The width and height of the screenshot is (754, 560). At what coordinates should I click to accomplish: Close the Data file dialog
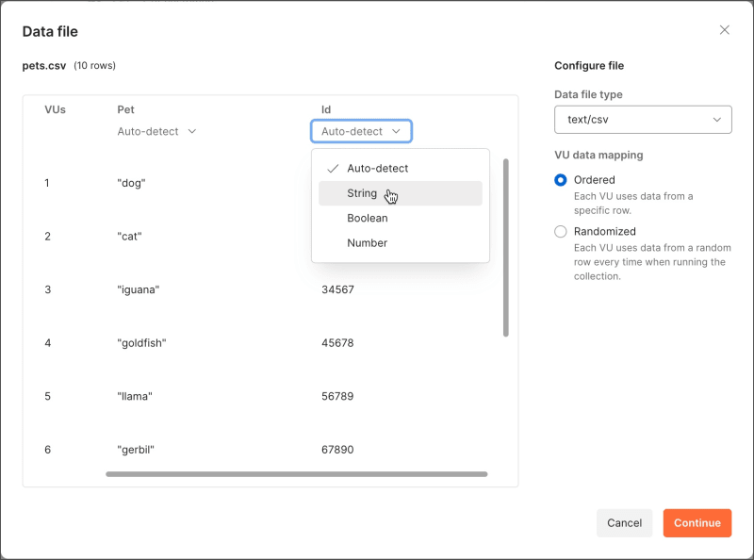(x=724, y=30)
